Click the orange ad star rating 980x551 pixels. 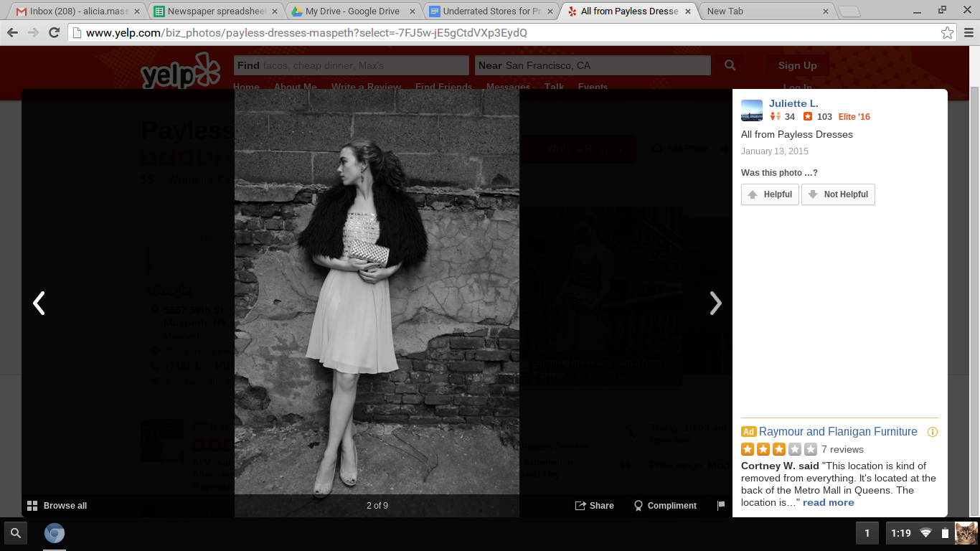click(x=778, y=449)
